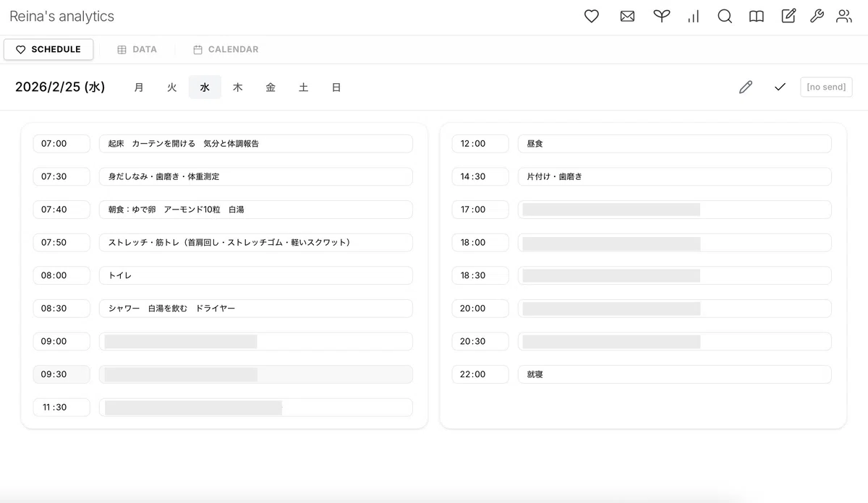Click the 08:30 time field
This screenshot has width=868, height=503.
[x=61, y=308]
